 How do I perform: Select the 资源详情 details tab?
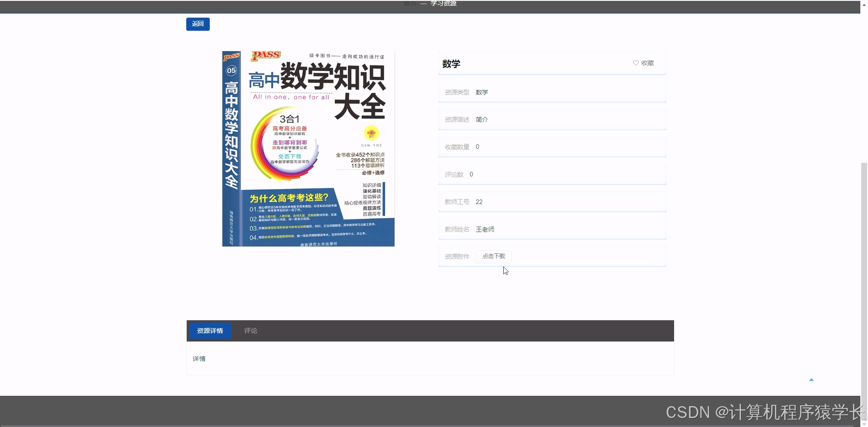click(x=209, y=331)
